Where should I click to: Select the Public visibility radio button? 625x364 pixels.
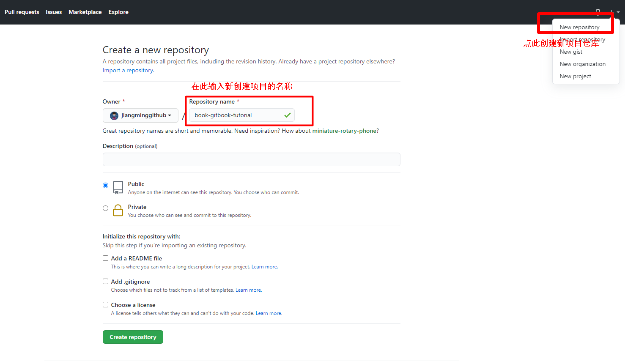tap(106, 186)
